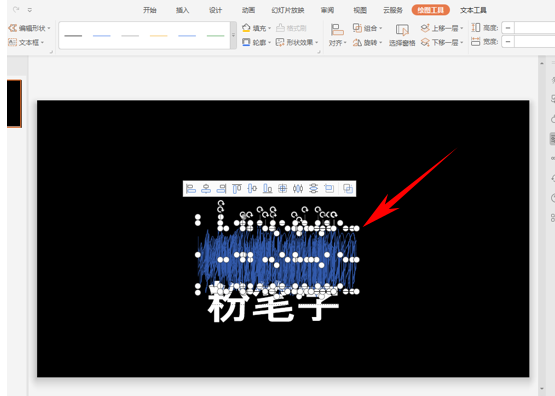This screenshot has width=555, height=396.
Task: Click the group icon in the floating toolbar
Action: 348,189
